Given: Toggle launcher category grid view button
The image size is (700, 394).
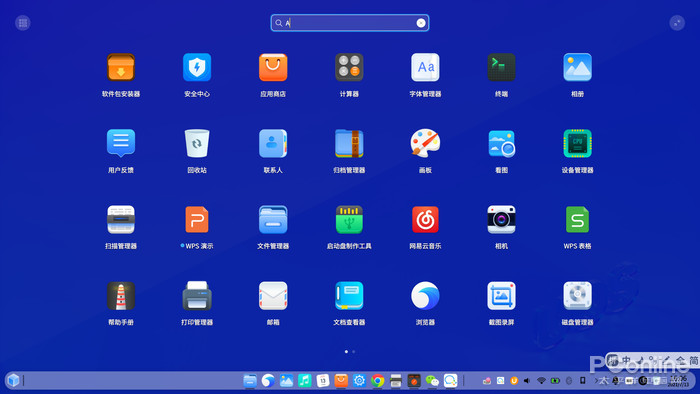Looking at the screenshot, I should point(23,23).
